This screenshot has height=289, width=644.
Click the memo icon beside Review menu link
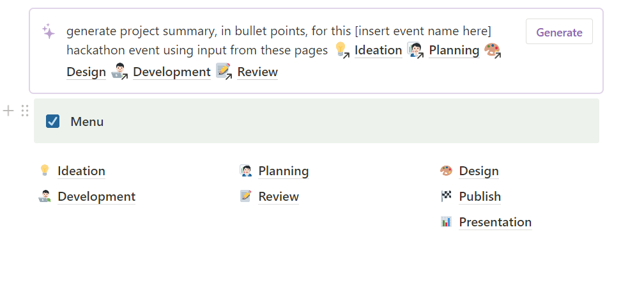[245, 196]
